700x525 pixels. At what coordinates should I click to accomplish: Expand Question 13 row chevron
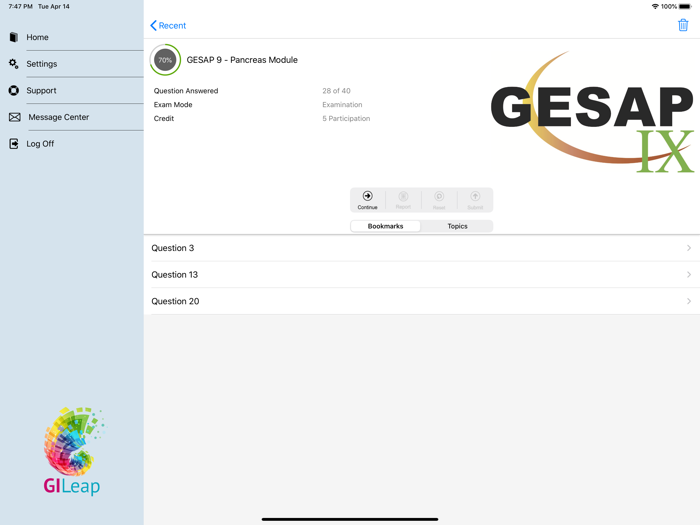[689, 275]
